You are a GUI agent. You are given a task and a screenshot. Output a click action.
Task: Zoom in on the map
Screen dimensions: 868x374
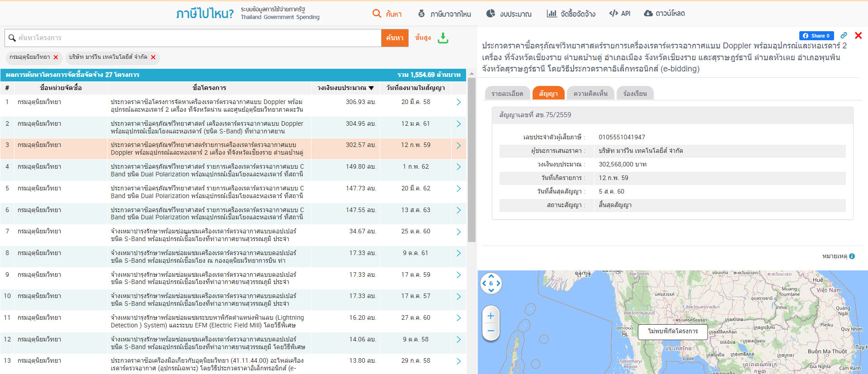491,316
